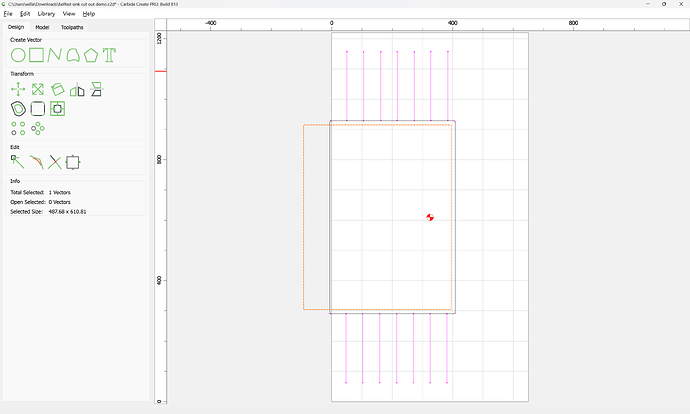The image size is (690, 414).
Task: Click the 1200 mark on vertical ruler
Action: pyautogui.click(x=159, y=38)
